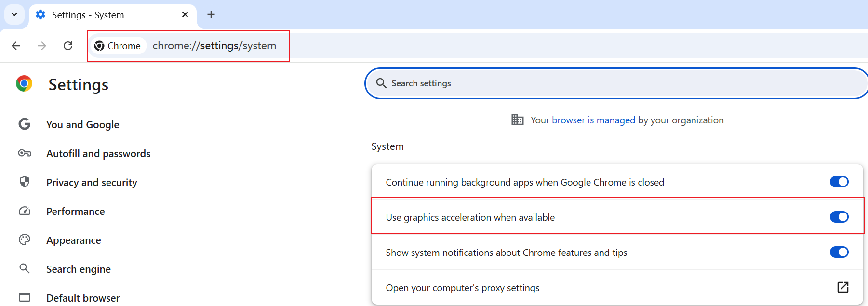This screenshot has width=868, height=306.
Task: Click Open your computer's proxy settings row
Action: (x=617, y=288)
